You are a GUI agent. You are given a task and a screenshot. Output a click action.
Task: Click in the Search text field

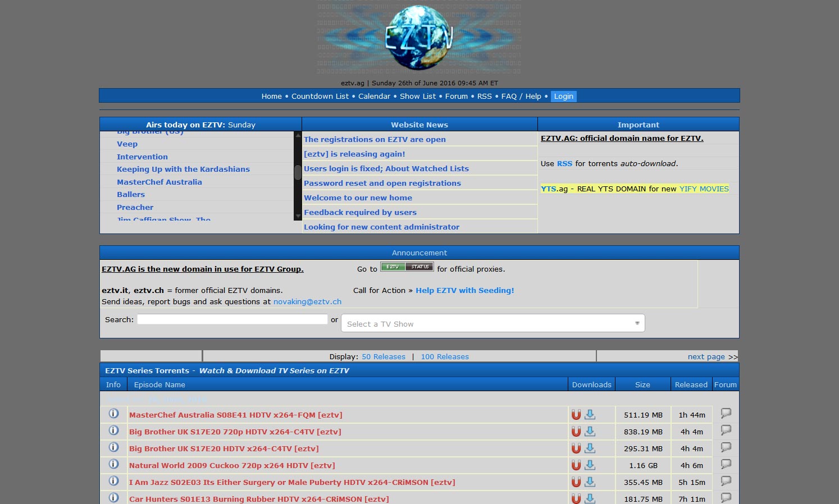pos(232,319)
